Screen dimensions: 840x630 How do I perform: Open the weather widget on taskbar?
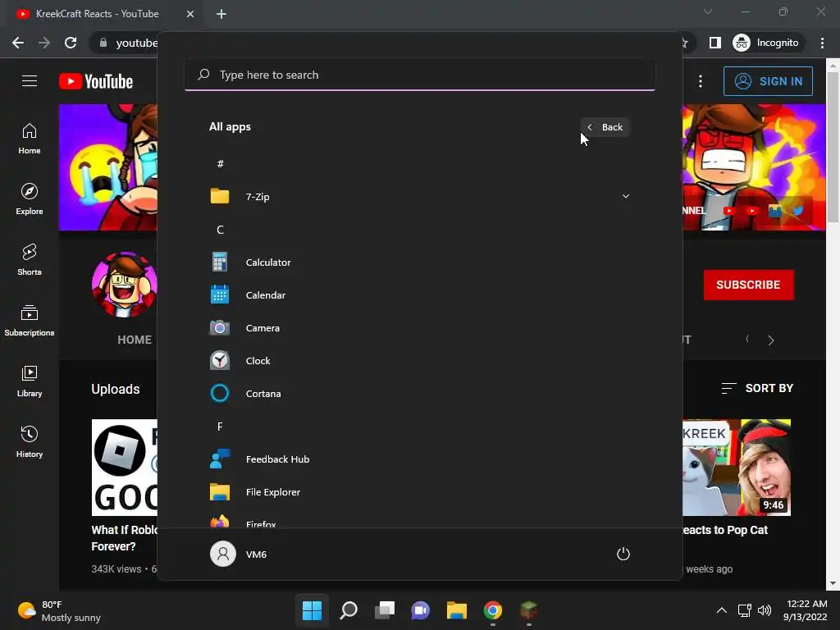[59, 610]
